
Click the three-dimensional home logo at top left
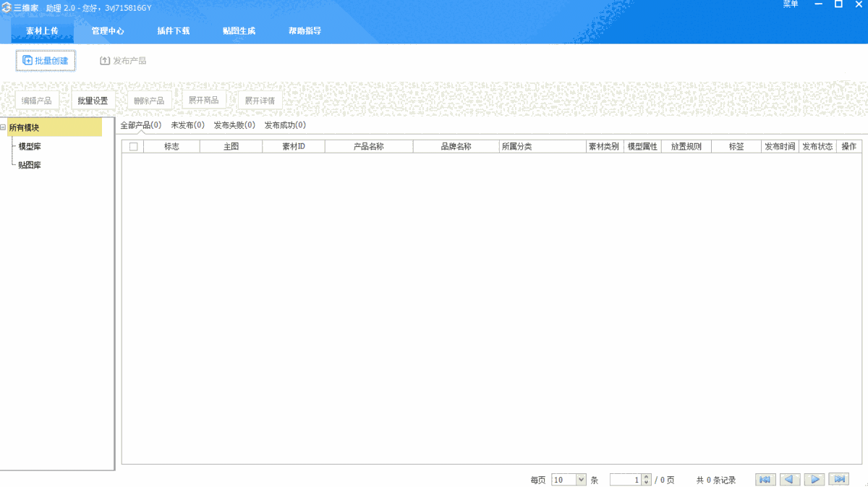(x=7, y=7)
